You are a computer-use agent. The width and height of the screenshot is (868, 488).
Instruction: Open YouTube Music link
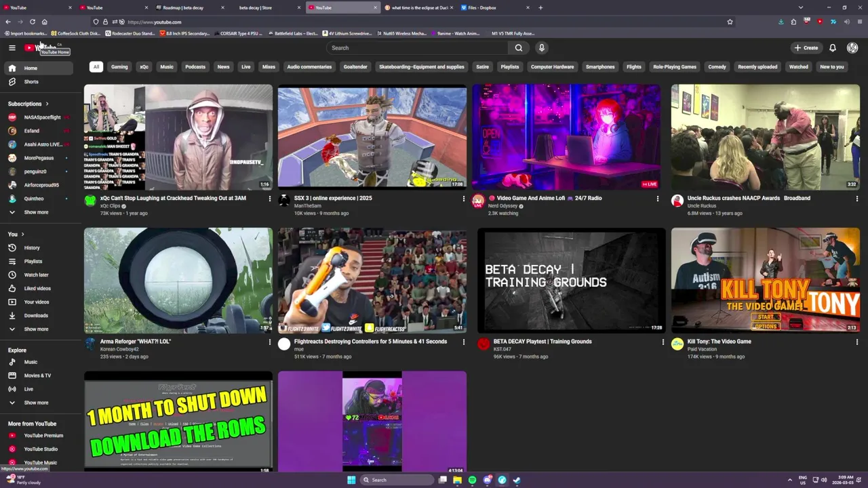click(37, 462)
